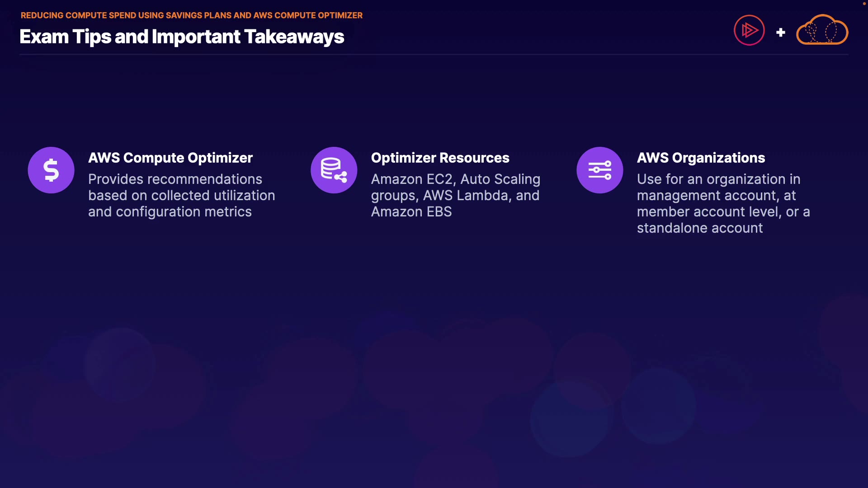The image size is (868, 488).
Task: Click the 'Provides recommendations' text line
Action: point(175,179)
